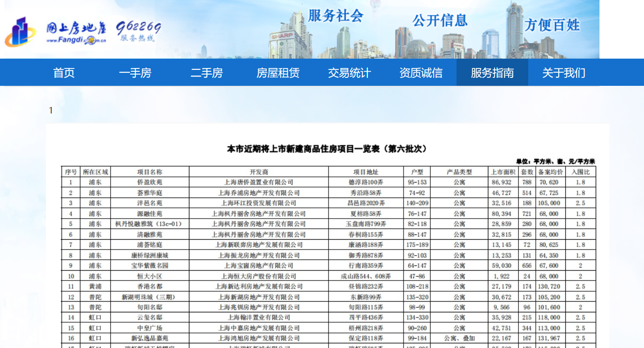This screenshot has width=644, height=348.
Task: Click listed area value 86,932
Action: tap(502, 182)
